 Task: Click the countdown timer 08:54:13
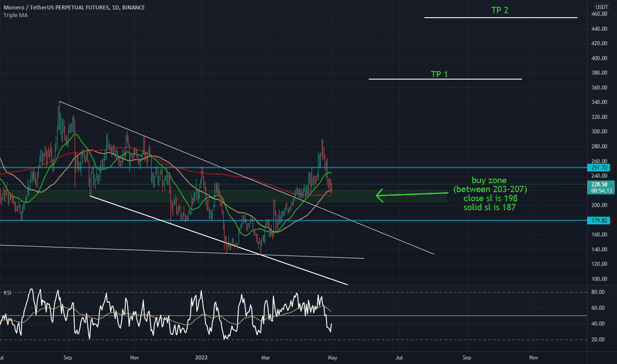(600, 191)
